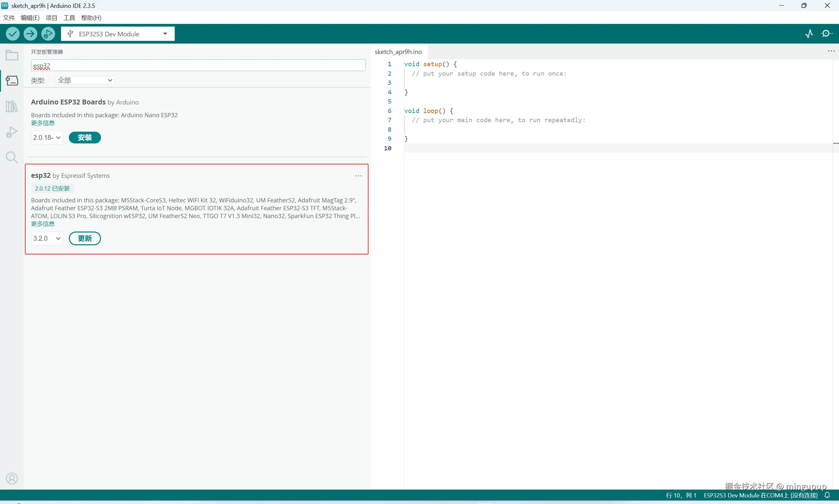Open the Search magnifier sidebar icon

click(12, 157)
